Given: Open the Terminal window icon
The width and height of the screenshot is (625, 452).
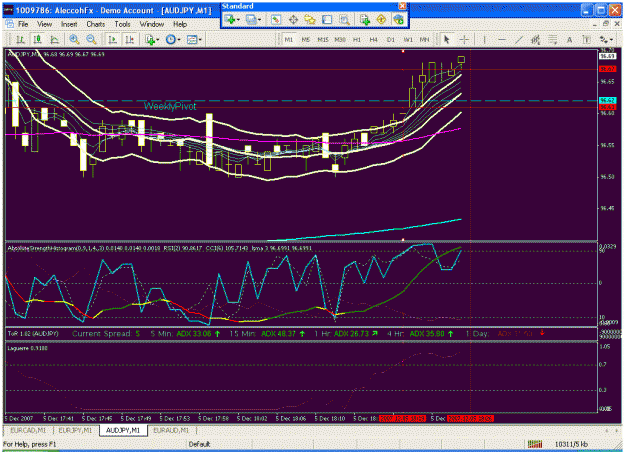Looking at the screenshot, I should pyautogui.click(x=327, y=19).
